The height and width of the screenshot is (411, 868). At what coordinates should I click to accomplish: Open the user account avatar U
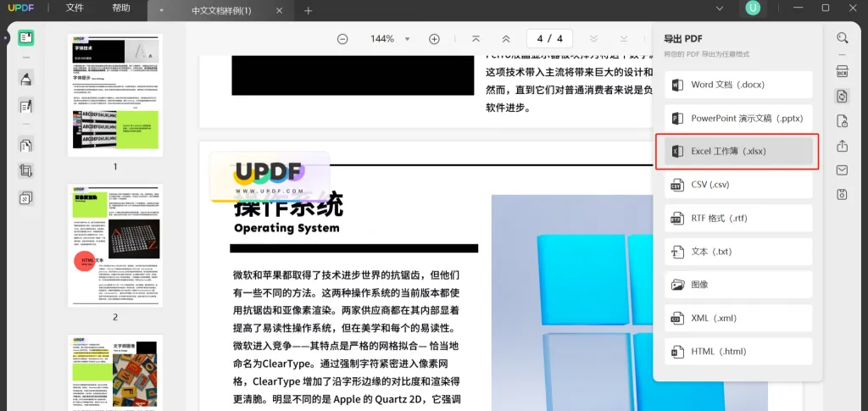(x=753, y=8)
